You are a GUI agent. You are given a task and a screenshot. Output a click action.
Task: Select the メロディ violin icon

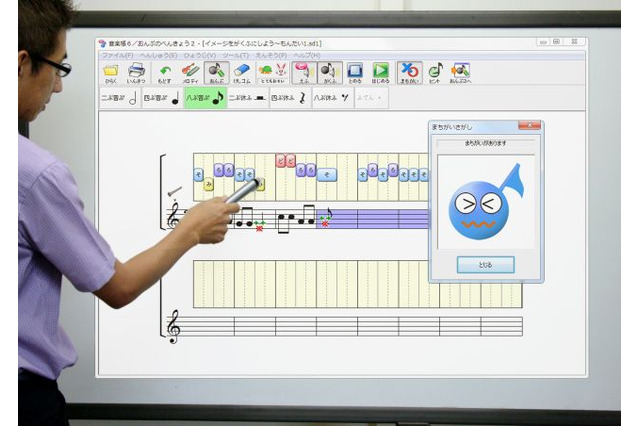(190, 73)
